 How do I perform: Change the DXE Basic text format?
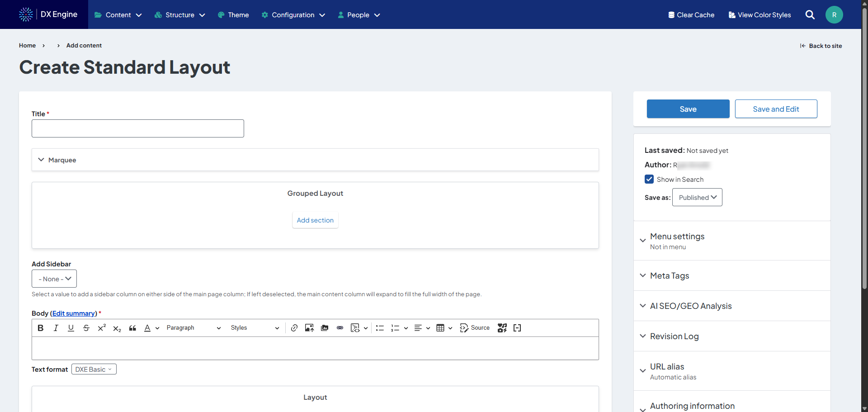[94, 369]
